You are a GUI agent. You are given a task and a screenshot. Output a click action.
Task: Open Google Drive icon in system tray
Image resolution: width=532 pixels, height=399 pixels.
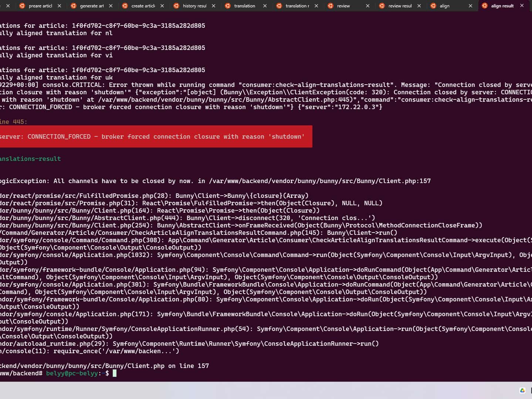click(x=522, y=390)
